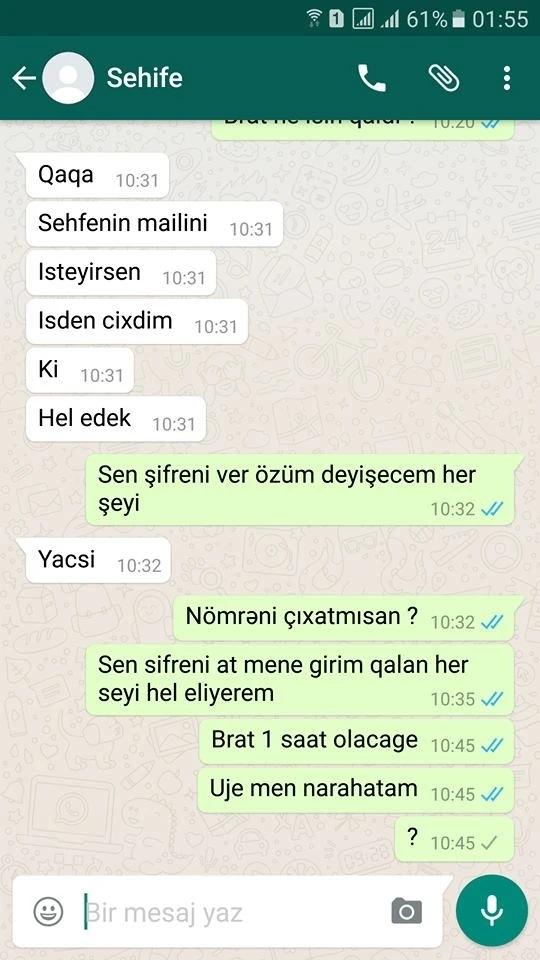Open the Sehife contact profile picture
The height and width of the screenshot is (960, 540).
click(x=69, y=78)
